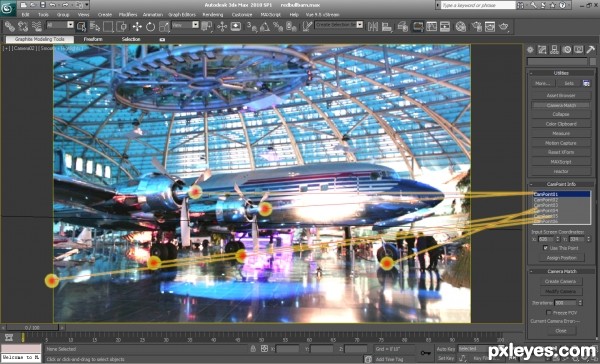The image size is (600, 364).
Task: Open the Utilities panel hammer tab
Action: [x=590, y=49]
